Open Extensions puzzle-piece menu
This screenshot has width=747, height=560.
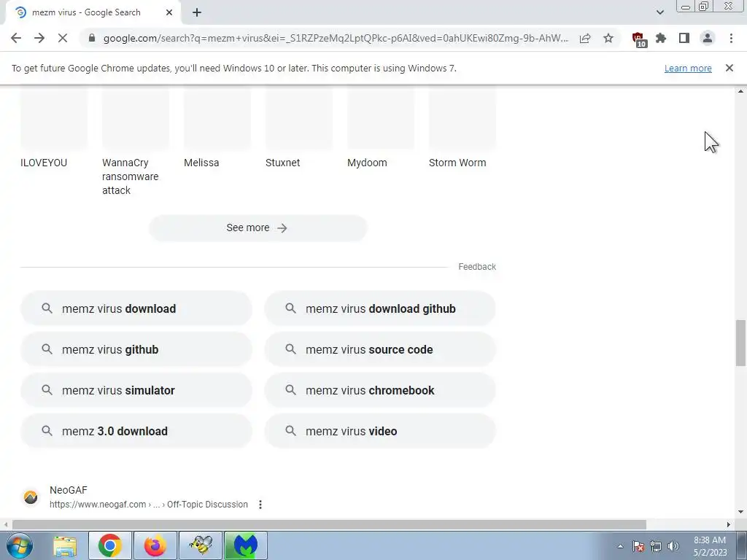[x=661, y=38]
